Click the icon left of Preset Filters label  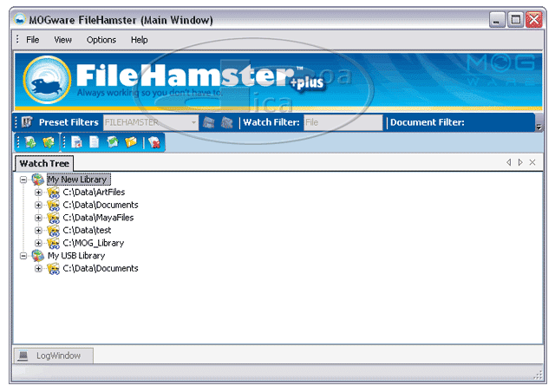[x=27, y=122]
